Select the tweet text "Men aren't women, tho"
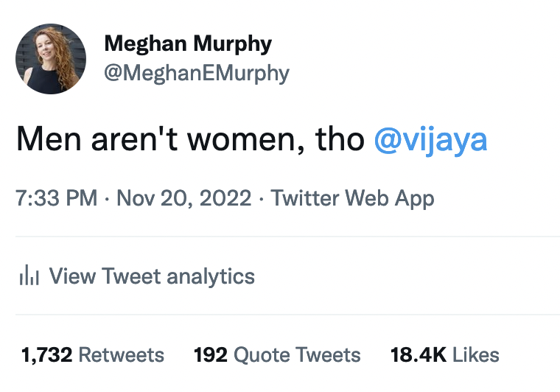 pos(190,139)
